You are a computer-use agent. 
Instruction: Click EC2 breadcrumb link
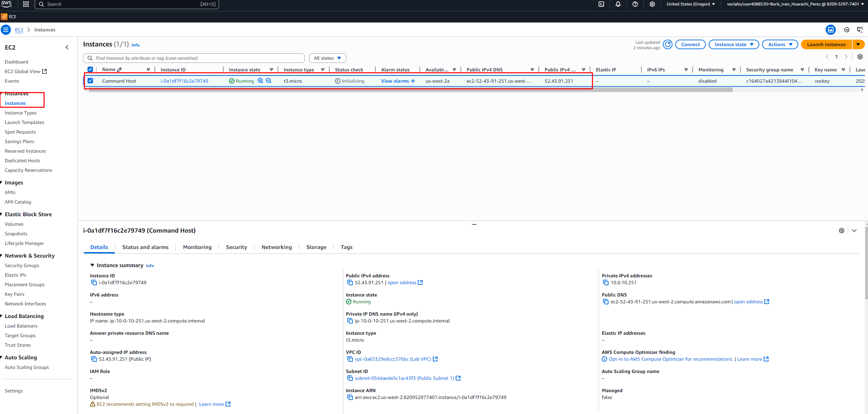click(19, 30)
